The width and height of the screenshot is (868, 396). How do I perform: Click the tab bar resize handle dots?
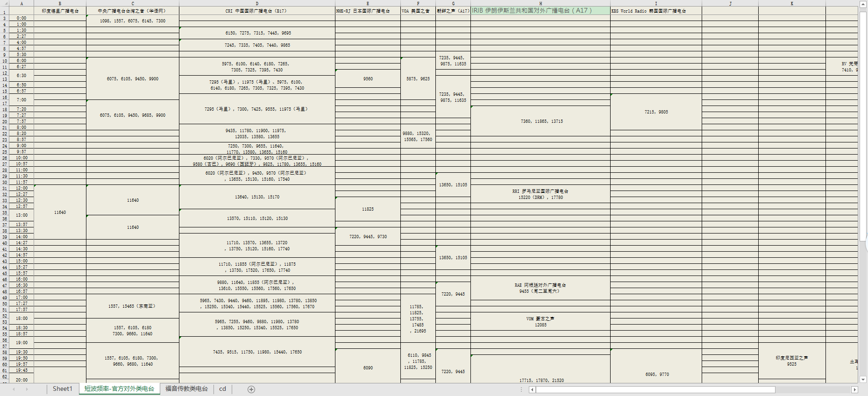tap(521, 389)
